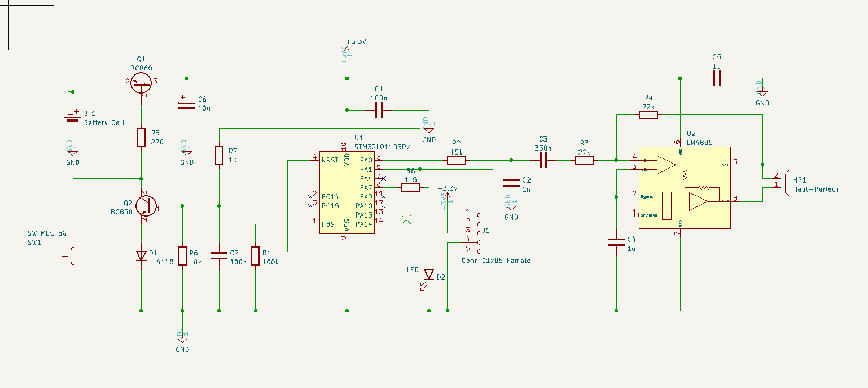Click the PB9 pin label on U1
The image size is (868, 388).
pos(328,224)
